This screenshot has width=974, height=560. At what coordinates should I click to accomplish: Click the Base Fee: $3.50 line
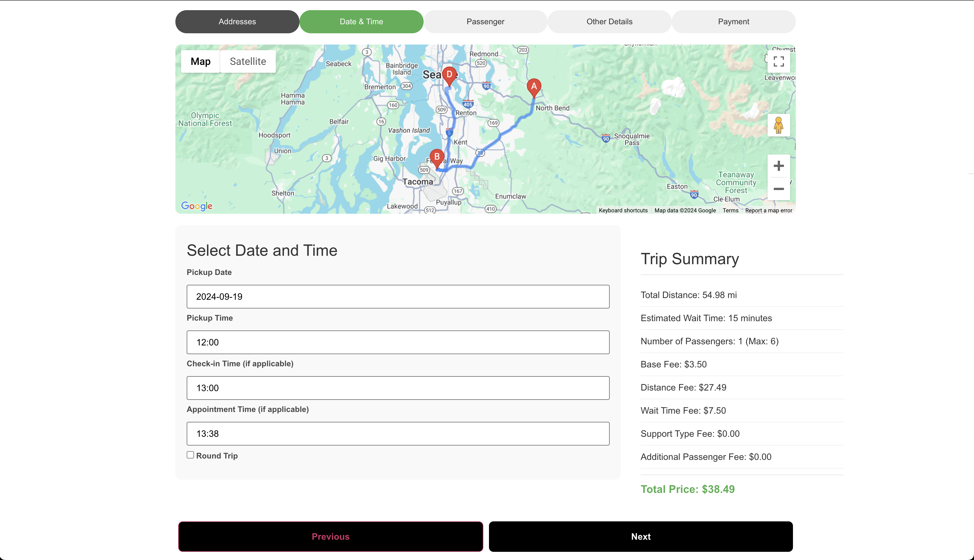click(x=673, y=364)
